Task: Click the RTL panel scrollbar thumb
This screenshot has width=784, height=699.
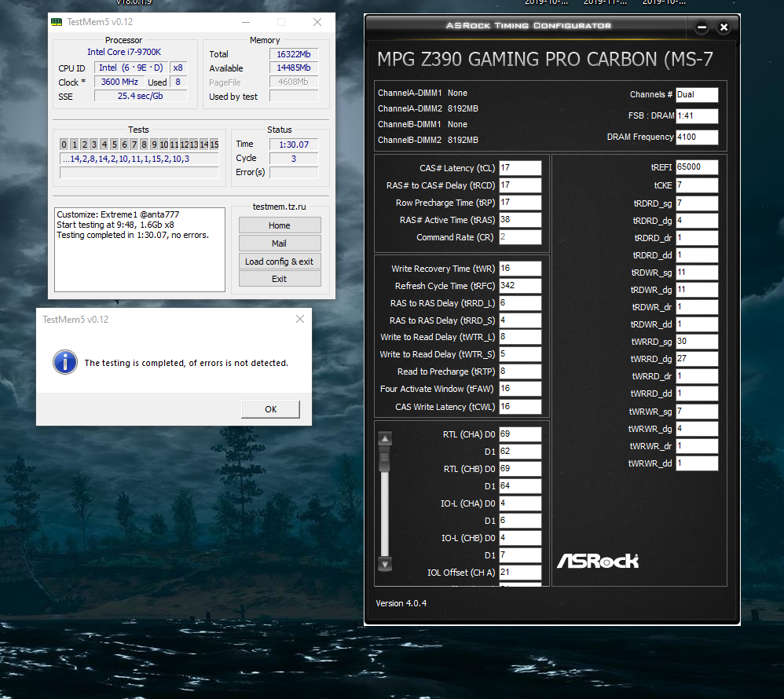Action: pyautogui.click(x=385, y=459)
